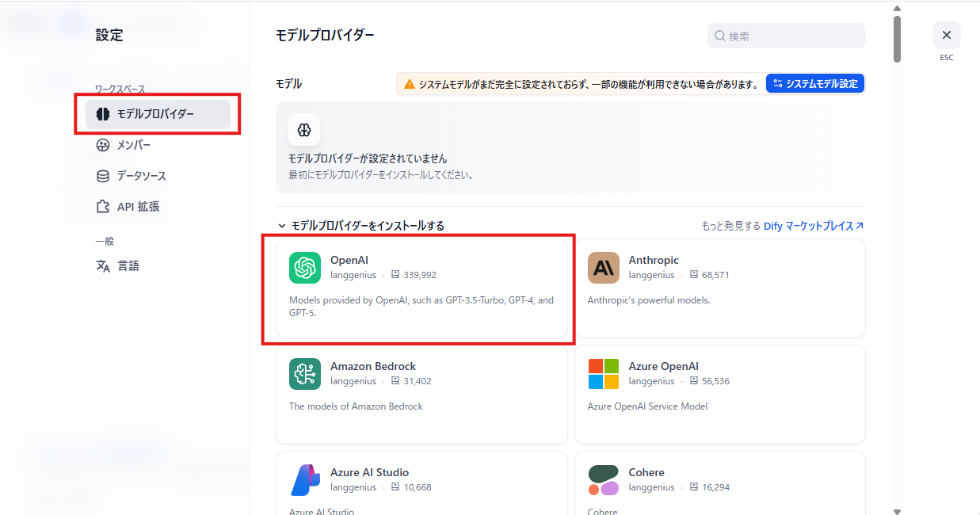Select データソース in the sidebar
The width and height of the screenshot is (980, 515).
tap(141, 176)
